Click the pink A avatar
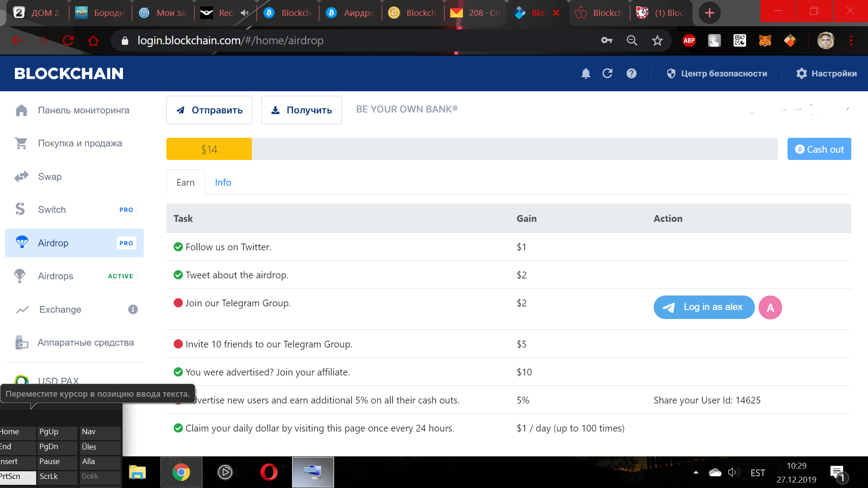 tap(770, 308)
